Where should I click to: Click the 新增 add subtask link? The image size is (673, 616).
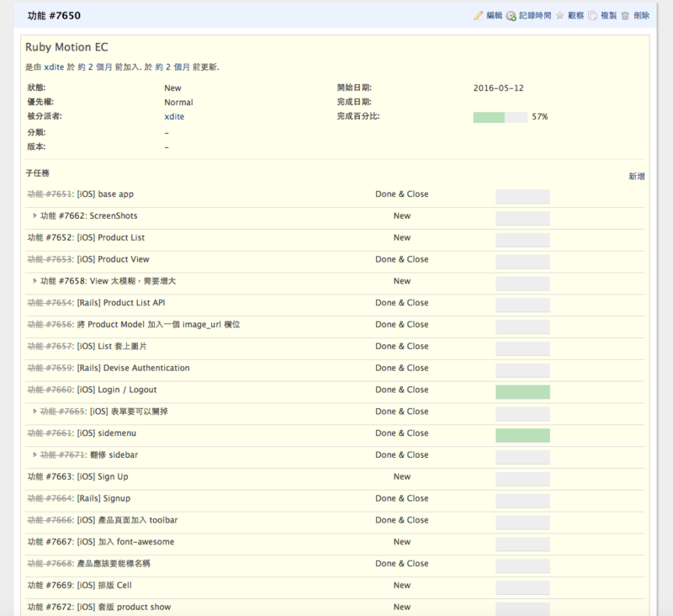pyautogui.click(x=637, y=177)
